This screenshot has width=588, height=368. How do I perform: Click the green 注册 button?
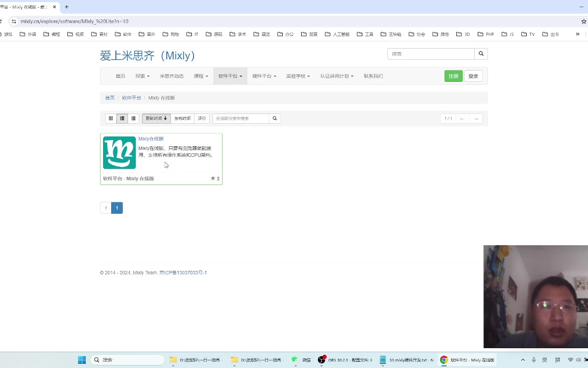(x=453, y=76)
